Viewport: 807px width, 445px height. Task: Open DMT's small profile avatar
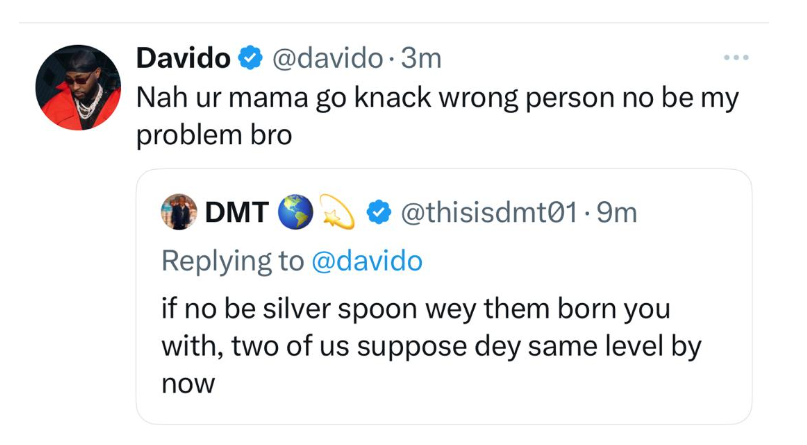click(x=177, y=213)
